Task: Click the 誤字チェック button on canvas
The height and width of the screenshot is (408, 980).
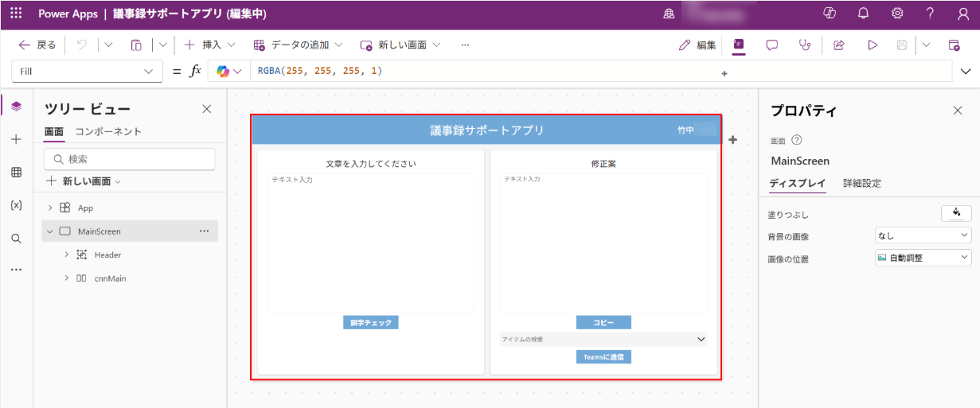Action: click(370, 323)
